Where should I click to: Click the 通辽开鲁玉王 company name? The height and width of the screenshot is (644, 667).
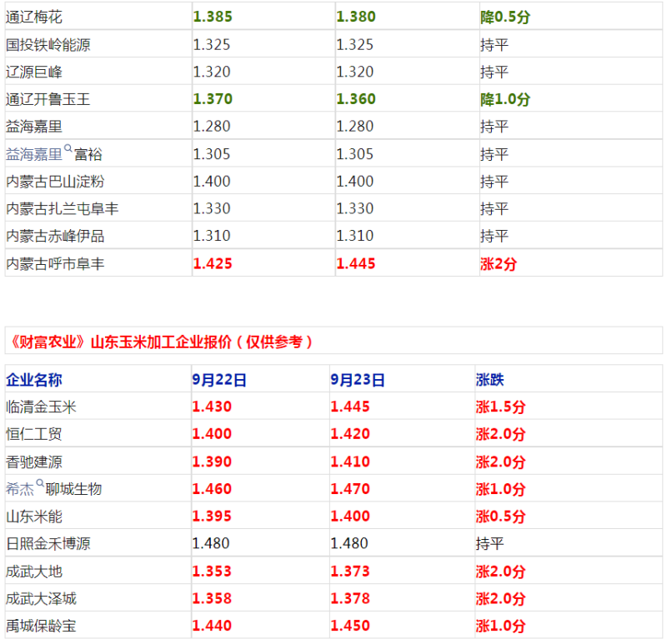48,99
